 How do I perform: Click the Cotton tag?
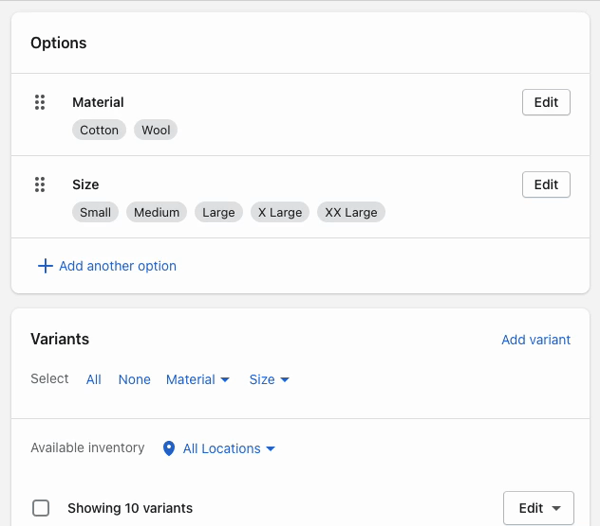point(99,130)
